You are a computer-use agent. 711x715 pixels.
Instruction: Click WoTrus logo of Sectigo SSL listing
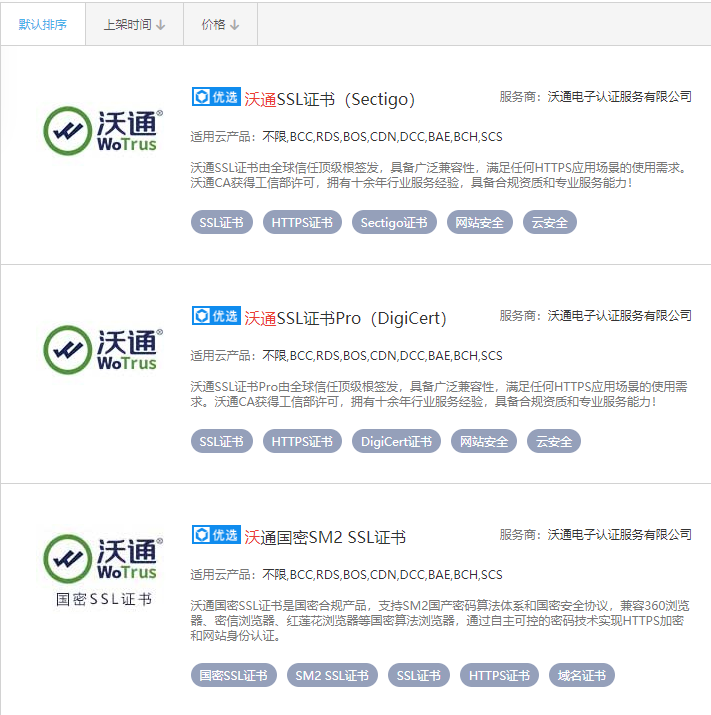[x=101, y=130]
